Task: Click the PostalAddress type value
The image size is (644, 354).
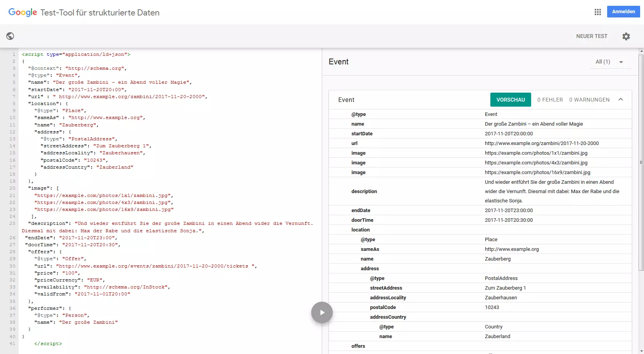Action: point(501,278)
